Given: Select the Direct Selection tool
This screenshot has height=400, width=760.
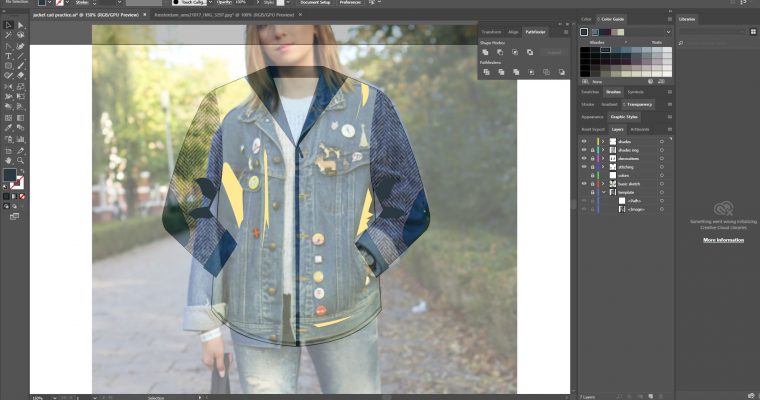Looking at the screenshot, I should 21,25.
